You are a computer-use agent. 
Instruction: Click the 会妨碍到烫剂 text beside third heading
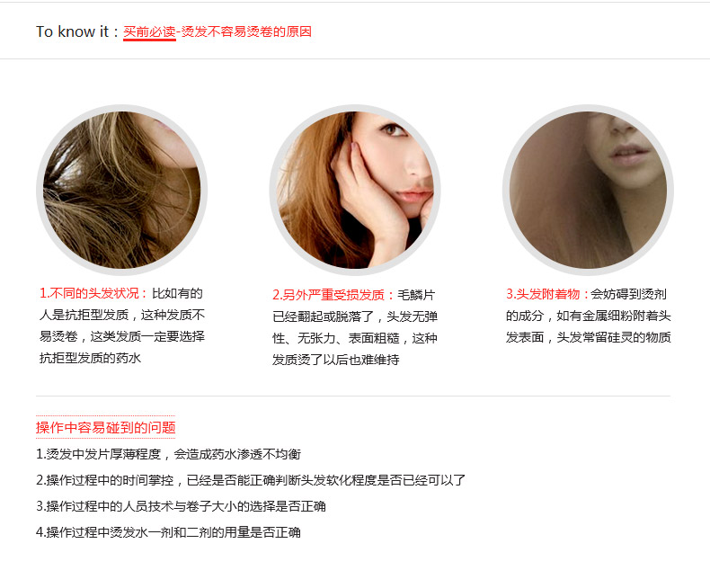pos(628,295)
